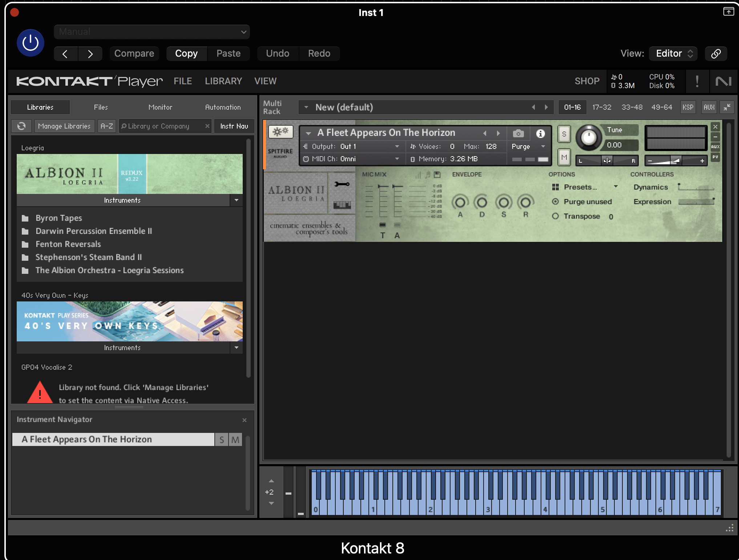The height and width of the screenshot is (560, 739).
Task: Show instrument info icon
Action: tap(540, 133)
